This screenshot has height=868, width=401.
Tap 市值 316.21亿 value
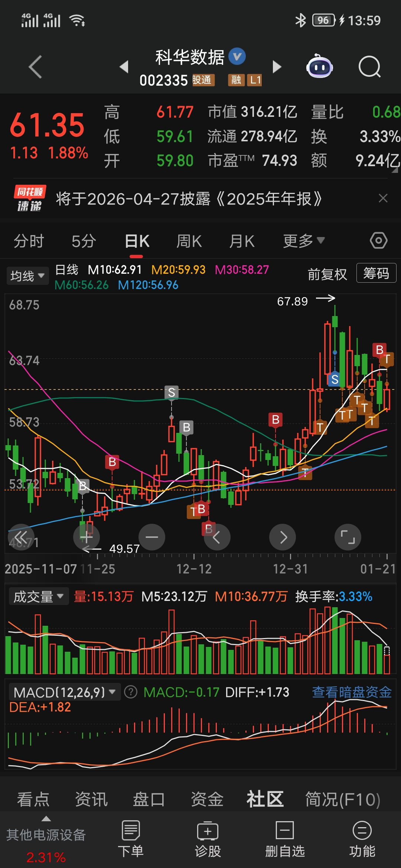pyautogui.click(x=252, y=112)
